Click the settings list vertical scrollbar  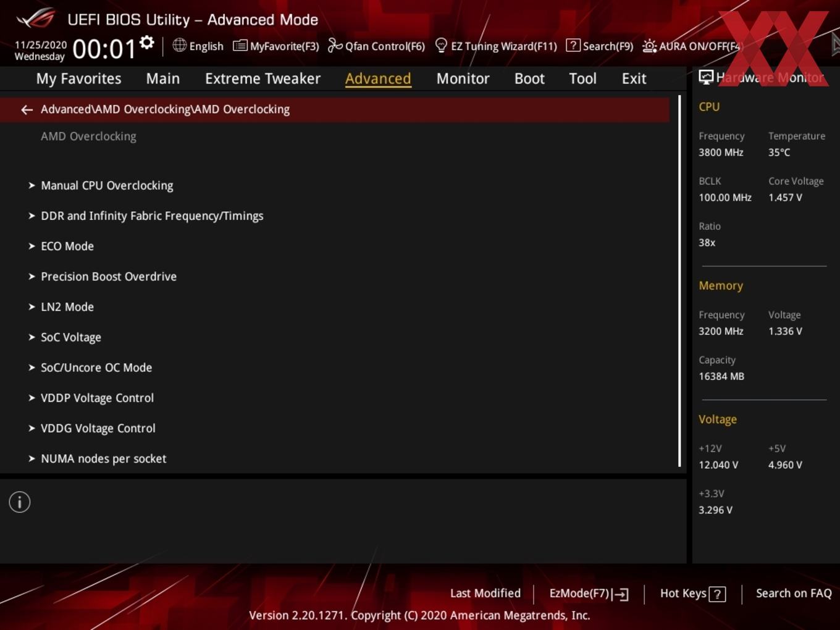click(x=679, y=281)
